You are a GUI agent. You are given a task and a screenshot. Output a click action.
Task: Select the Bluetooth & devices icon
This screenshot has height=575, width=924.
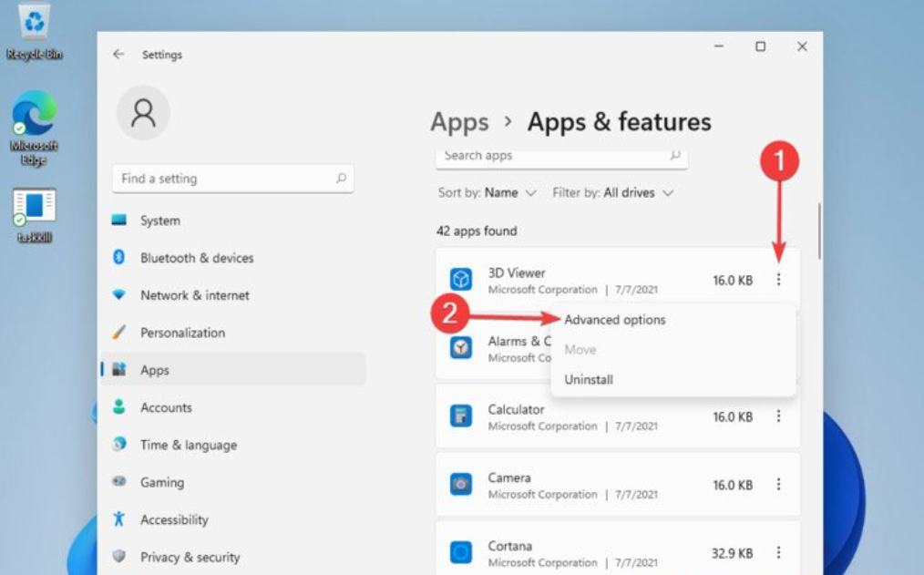(119, 258)
